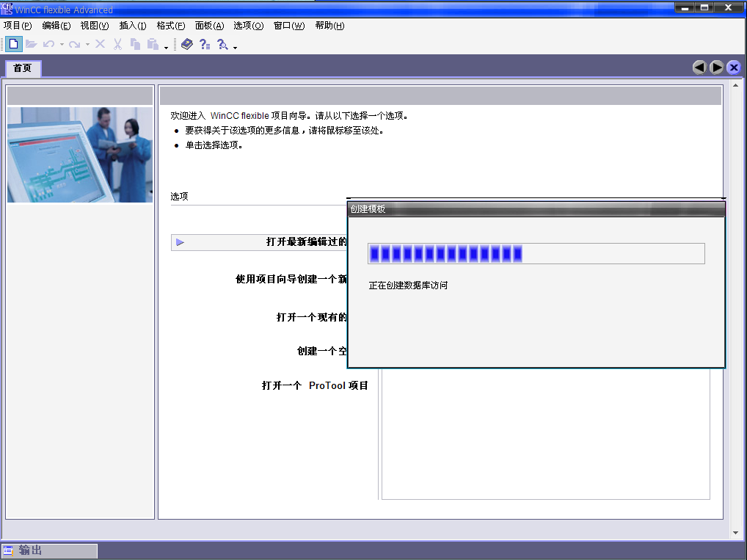Image resolution: width=747 pixels, height=560 pixels.
Task: Click the What's This question mark icon
Action: [x=205, y=44]
